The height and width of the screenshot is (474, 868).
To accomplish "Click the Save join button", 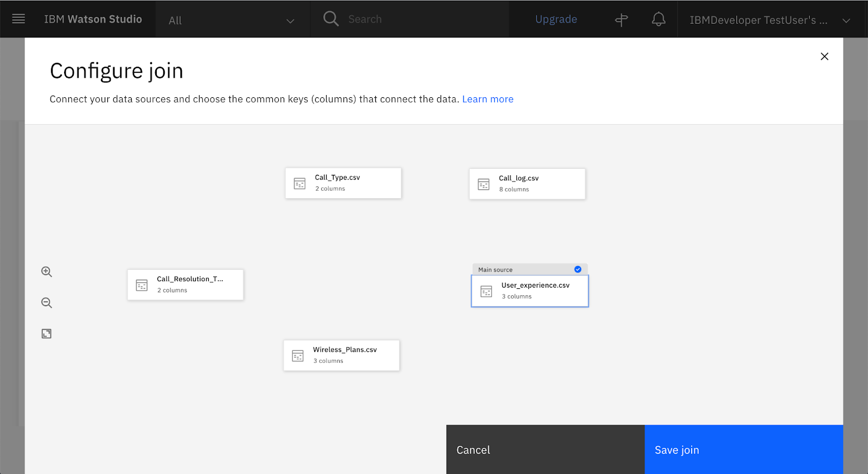I will tap(743, 450).
